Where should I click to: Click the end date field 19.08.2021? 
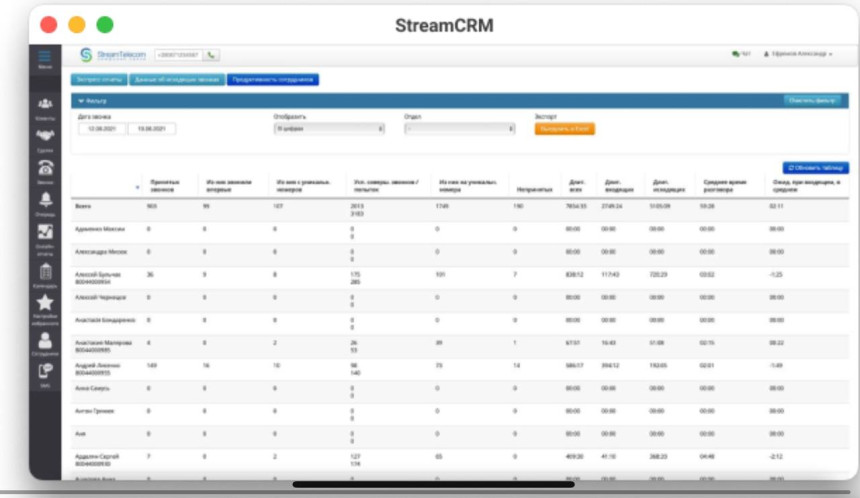152,129
